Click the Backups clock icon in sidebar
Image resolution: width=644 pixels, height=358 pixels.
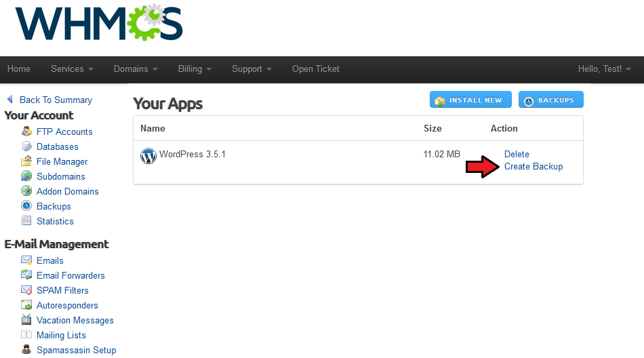[x=26, y=205]
